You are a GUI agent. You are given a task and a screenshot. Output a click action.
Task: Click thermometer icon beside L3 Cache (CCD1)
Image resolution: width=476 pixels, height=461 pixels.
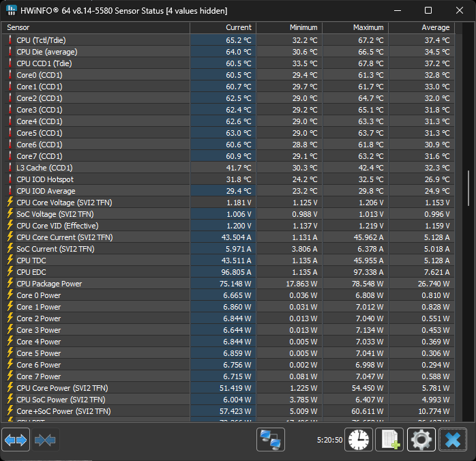click(x=10, y=167)
